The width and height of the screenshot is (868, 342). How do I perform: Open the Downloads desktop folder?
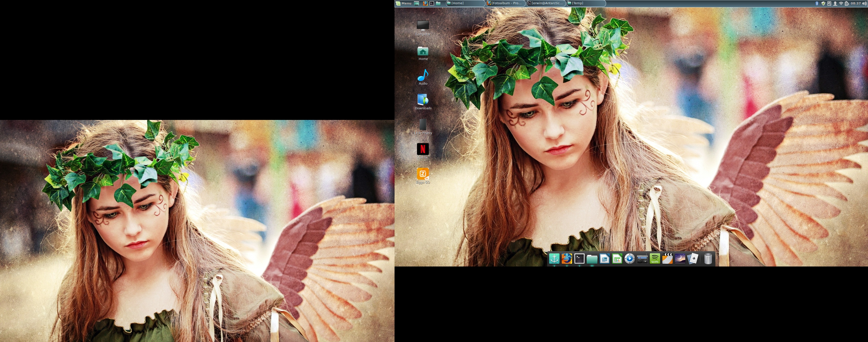[423, 100]
